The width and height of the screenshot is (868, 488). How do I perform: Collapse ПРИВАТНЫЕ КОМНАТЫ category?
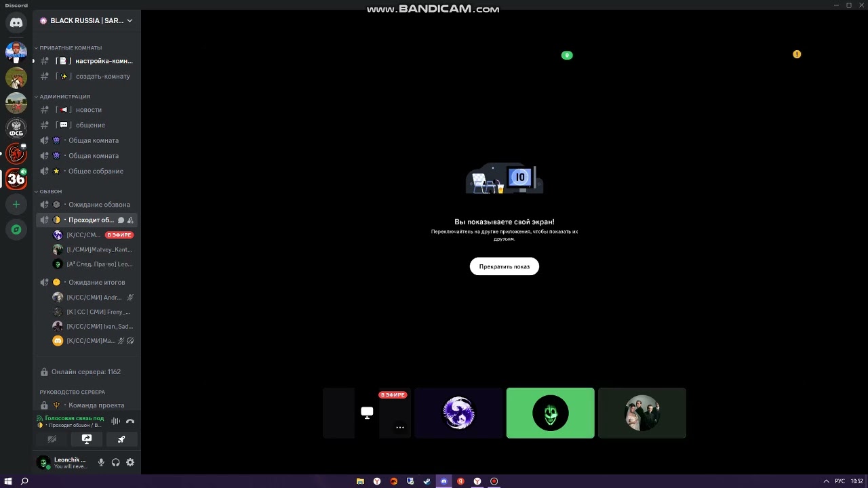pos(69,48)
